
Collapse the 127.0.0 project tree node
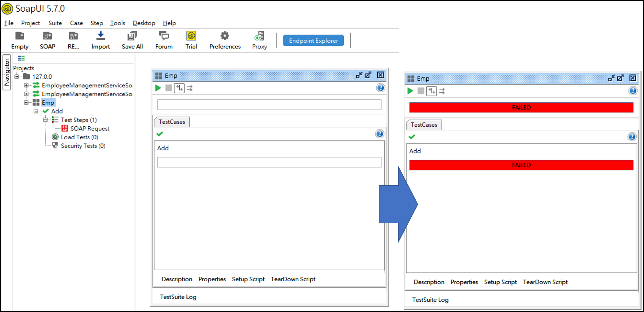point(17,77)
